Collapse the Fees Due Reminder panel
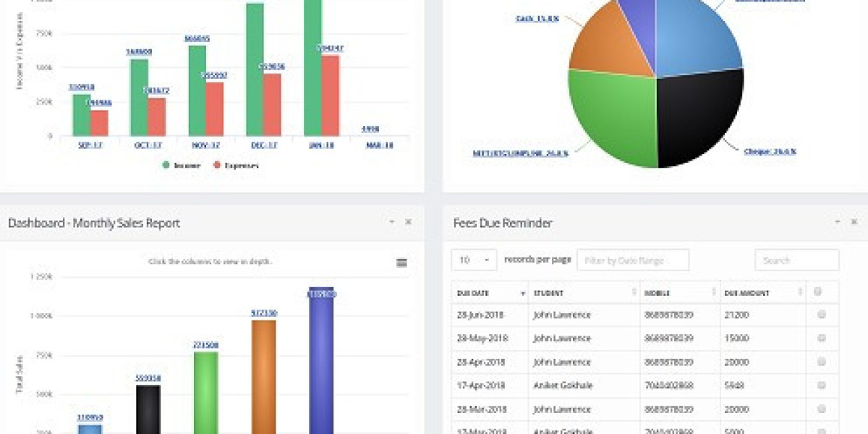The height and width of the screenshot is (434, 868). click(836, 221)
